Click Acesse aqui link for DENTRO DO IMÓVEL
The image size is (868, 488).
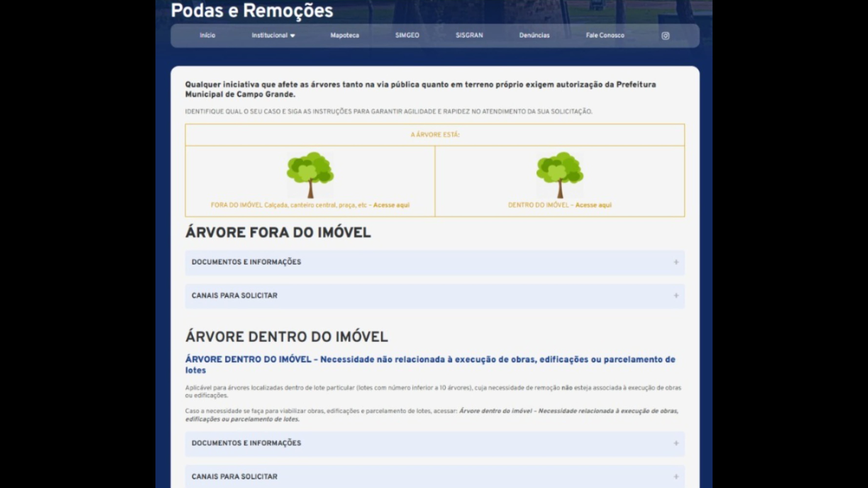coord(593,205)
